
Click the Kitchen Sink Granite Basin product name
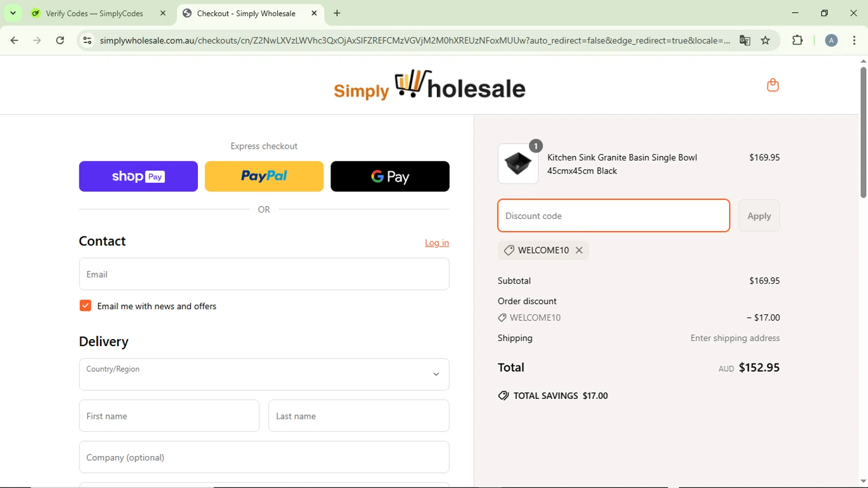click(622, 164)
